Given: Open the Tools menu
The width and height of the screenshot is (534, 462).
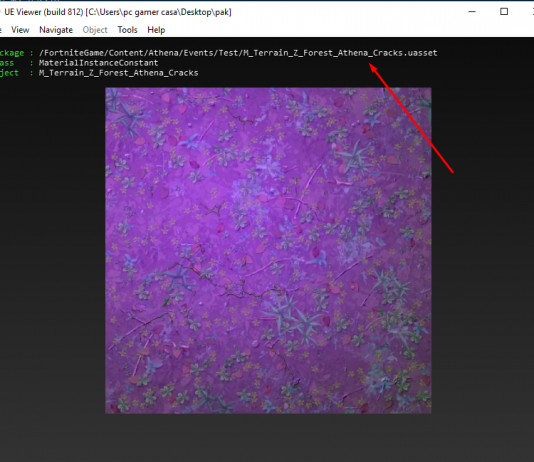Looking at the screenshot, I should tap(127, 30).
